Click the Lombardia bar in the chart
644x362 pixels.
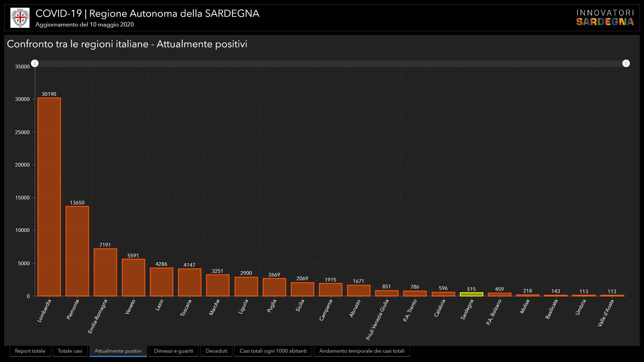coord(49,197)
